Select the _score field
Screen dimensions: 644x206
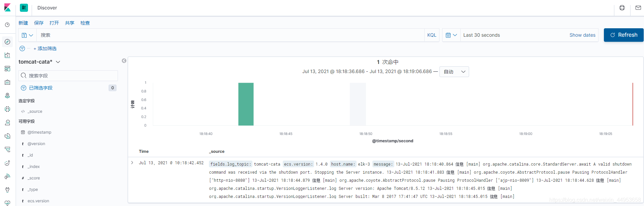point(34,178)
